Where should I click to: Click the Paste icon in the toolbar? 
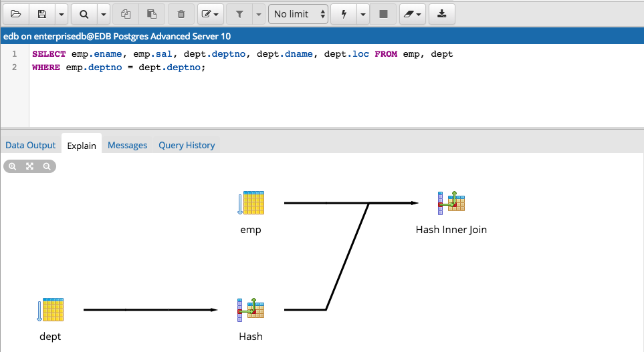152,14
